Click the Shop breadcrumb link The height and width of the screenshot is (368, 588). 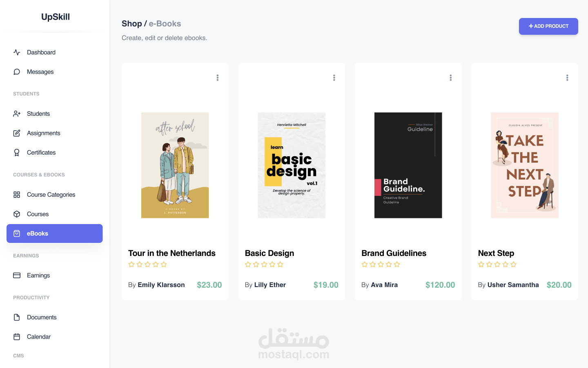(132, 24)
